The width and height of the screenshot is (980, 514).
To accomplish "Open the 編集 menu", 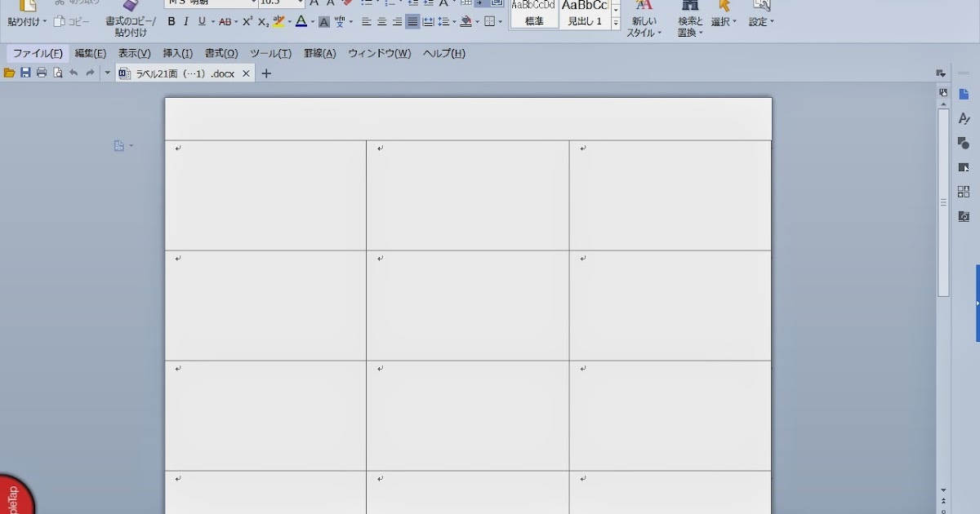I will (x=91, y=54).
